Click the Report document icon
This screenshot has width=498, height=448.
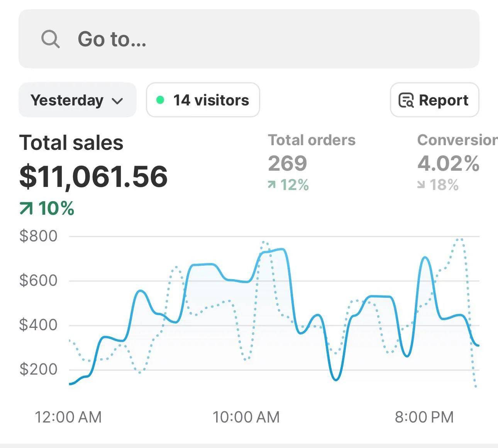406,100
